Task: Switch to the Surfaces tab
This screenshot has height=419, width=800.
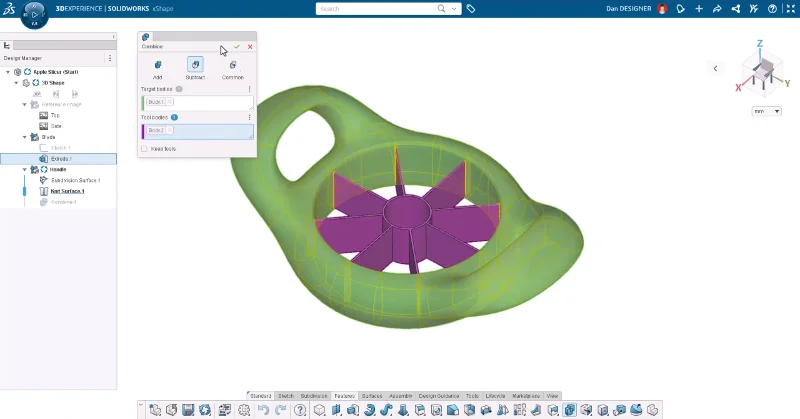Action: coord(371,396)
